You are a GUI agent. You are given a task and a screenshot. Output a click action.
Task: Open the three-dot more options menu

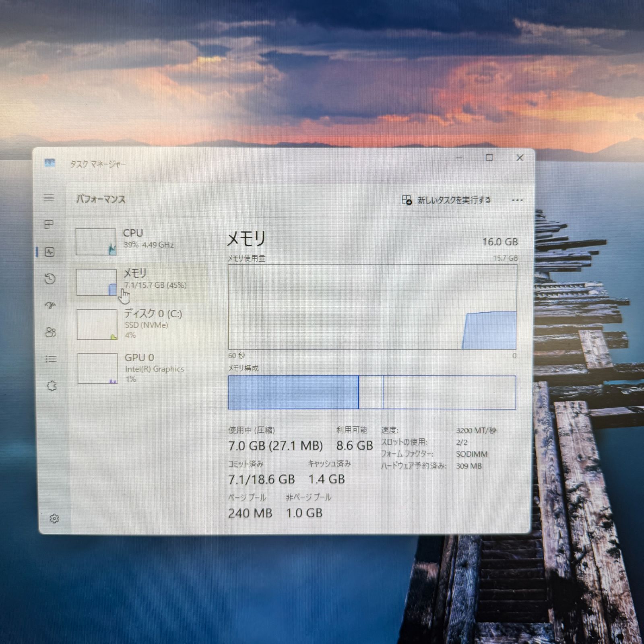pyautogui.click(x=517, y=200)
